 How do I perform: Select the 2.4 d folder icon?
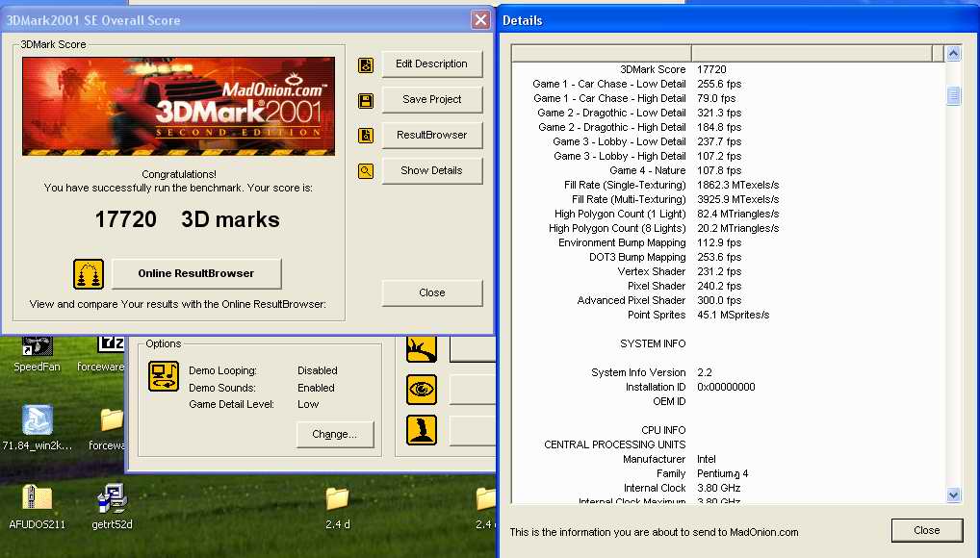(x=338, y=508)
